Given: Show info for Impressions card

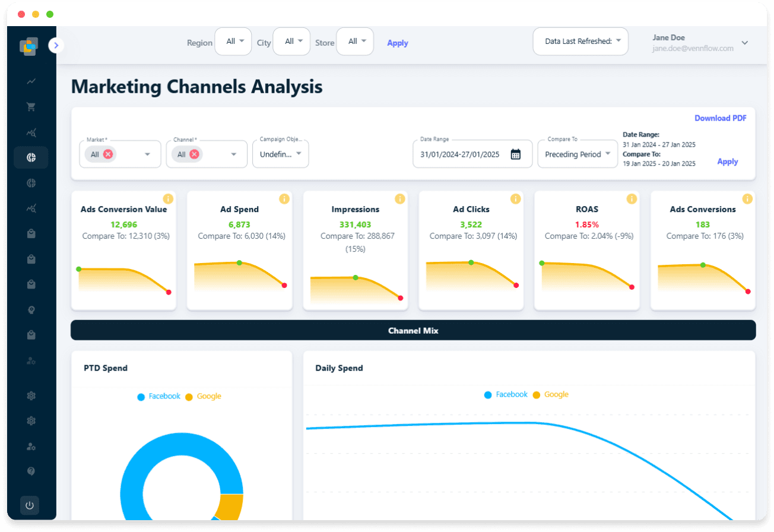Looking at the screenshot, I should (x=400, y=199).
